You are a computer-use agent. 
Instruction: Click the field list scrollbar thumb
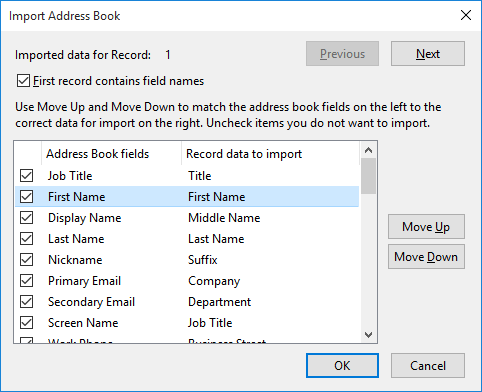[368, 176]
